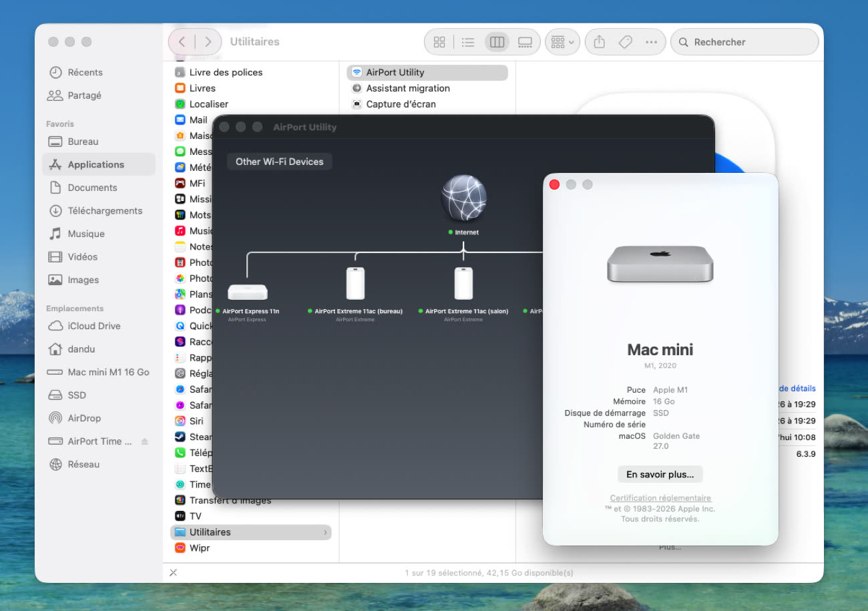Focus the Rechercher search field
Viewport: 868px width, 611px height.
(744, 42)
